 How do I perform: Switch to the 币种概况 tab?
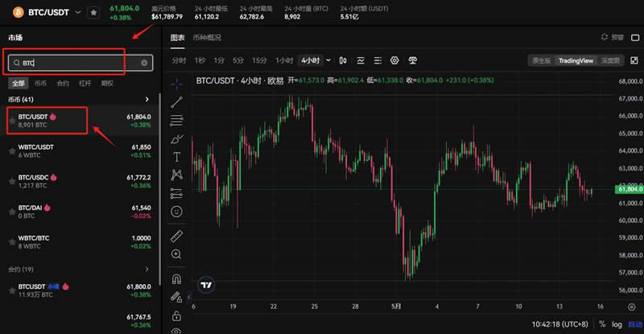208,38
